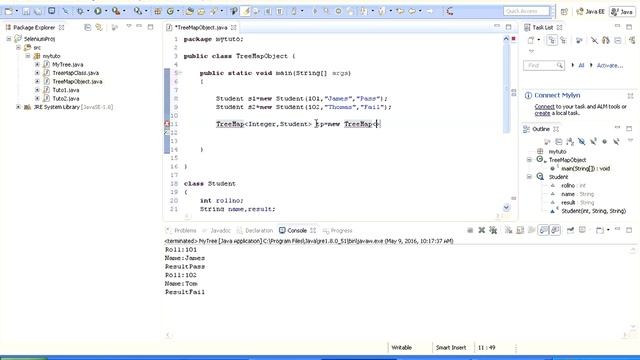This screenshot has height=360, width=640.
Task: Select Tuto2.java in Package Explorer
Action: coord(66,98)
